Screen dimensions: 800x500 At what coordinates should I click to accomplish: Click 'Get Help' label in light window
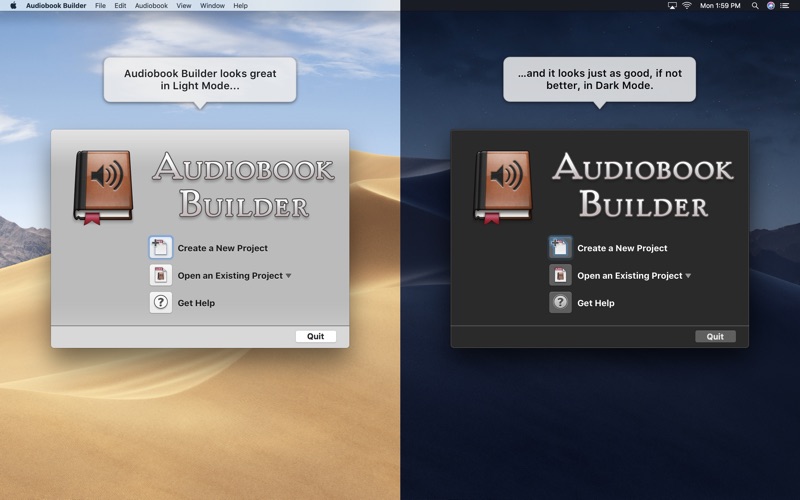tap(196, 303)
